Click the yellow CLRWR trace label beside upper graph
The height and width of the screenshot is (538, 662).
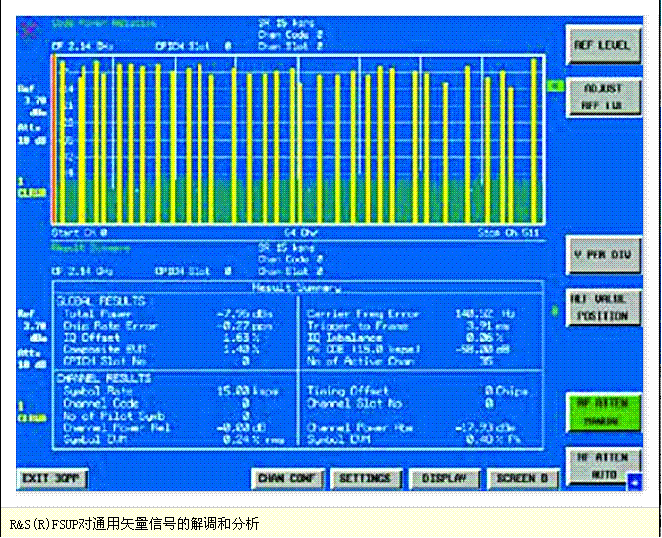pyautogui.click(x=28, y=187)
